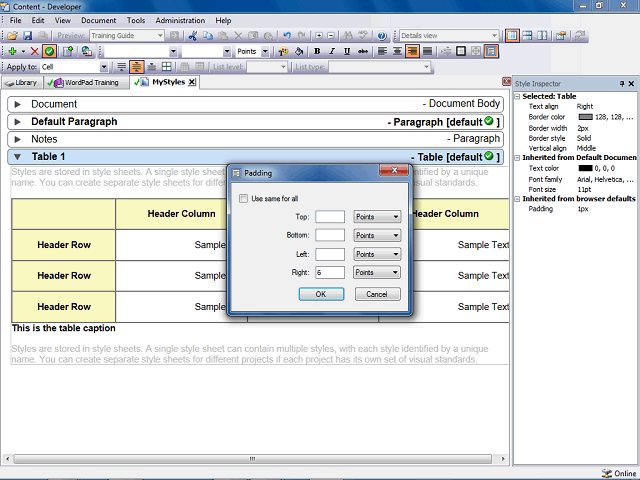This screenshot has width=640, height=480.
Task: Collapse the Table 1 style row
Action: tap(18, 157)
